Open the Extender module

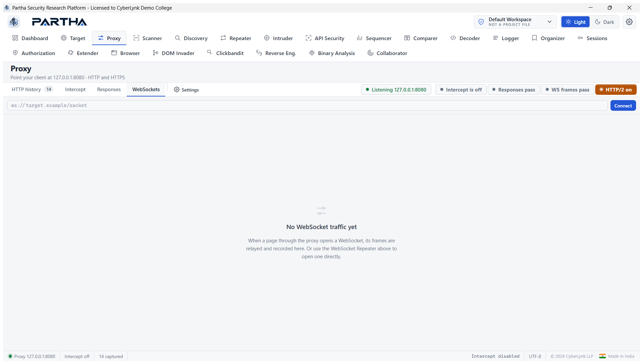tap(83, 53)
